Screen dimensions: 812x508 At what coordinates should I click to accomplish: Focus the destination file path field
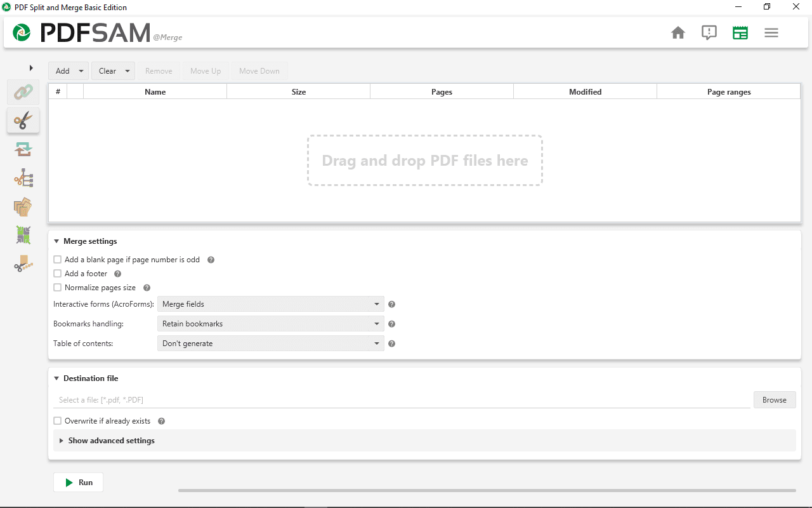[402, 400]
